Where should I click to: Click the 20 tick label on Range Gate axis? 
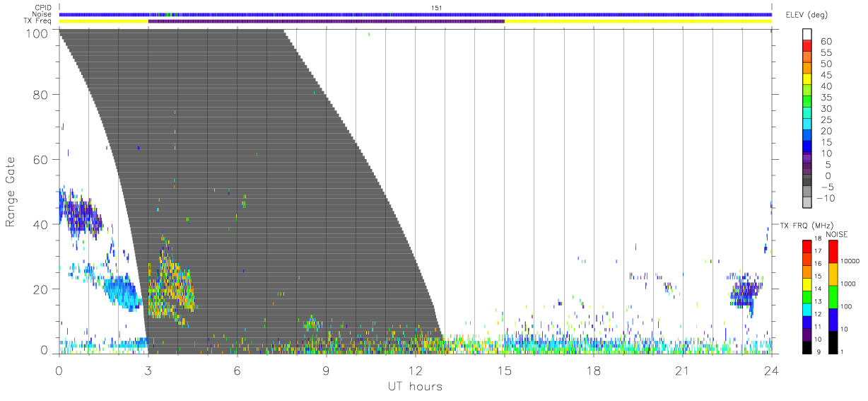click(42, 289)
